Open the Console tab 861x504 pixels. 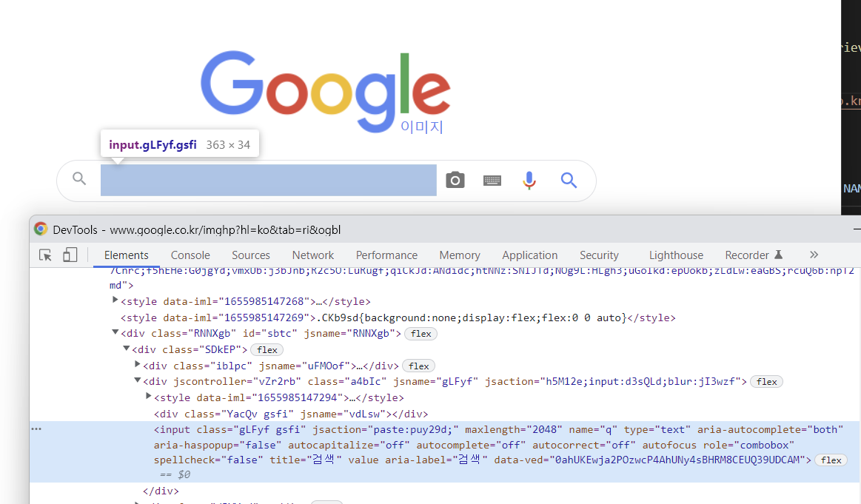tap(190, 255)
